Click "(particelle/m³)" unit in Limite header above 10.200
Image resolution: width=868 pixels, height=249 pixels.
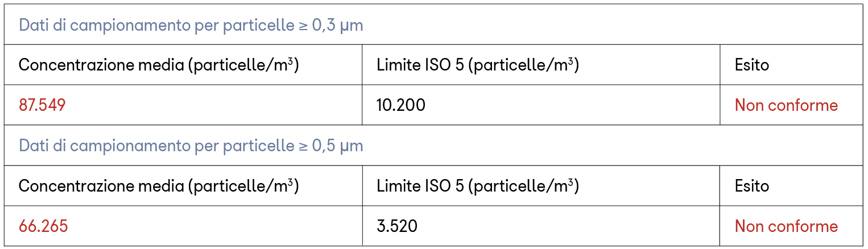523,65
